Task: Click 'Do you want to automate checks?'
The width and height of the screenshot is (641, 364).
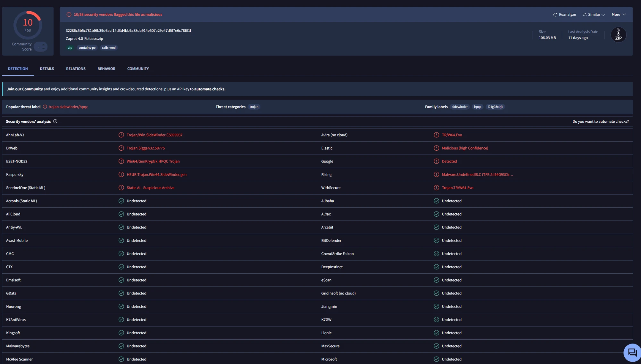Action: click(601, 121)
